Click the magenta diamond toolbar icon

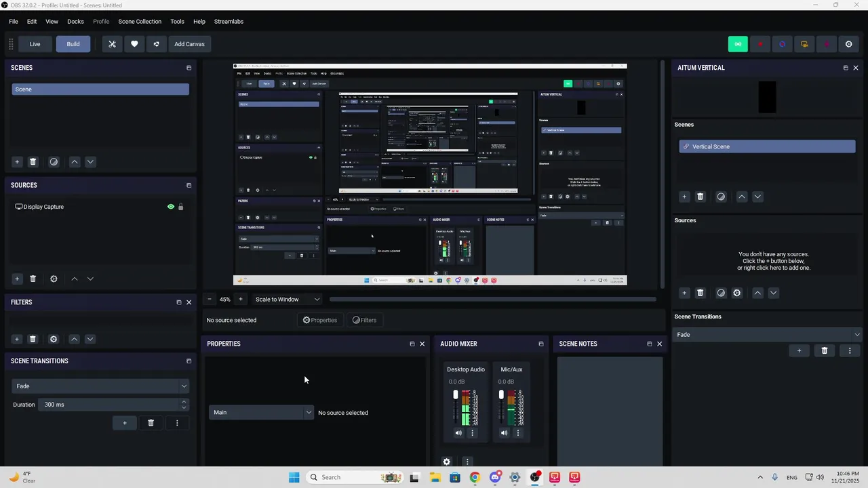click(827, 44)
